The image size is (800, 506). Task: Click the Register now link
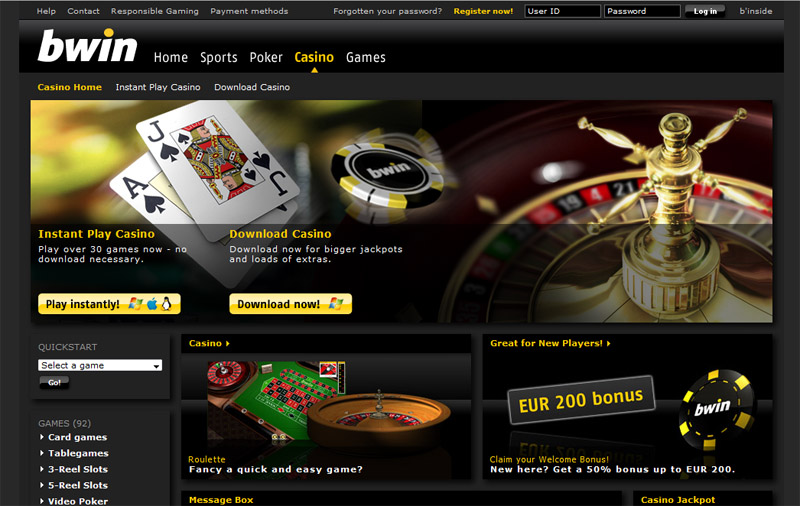pyautogui.click(x=483, y=11)
